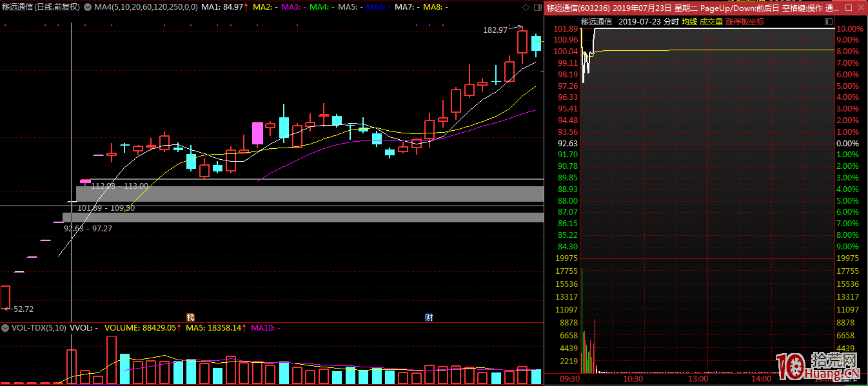868x386 pixels.
Task: Click the 10.00% top percent axis label
Action: (x=849, y=30)
